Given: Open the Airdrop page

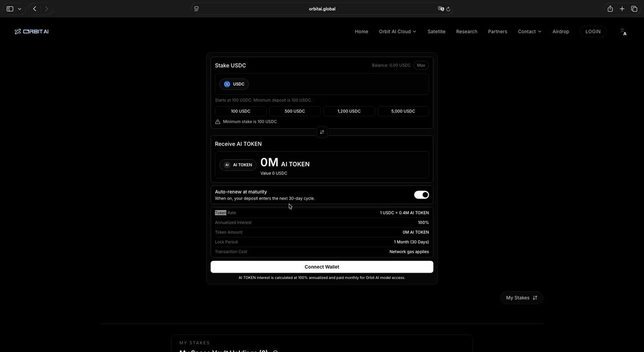Looking at the screenshot, I should tap(561, 32).
